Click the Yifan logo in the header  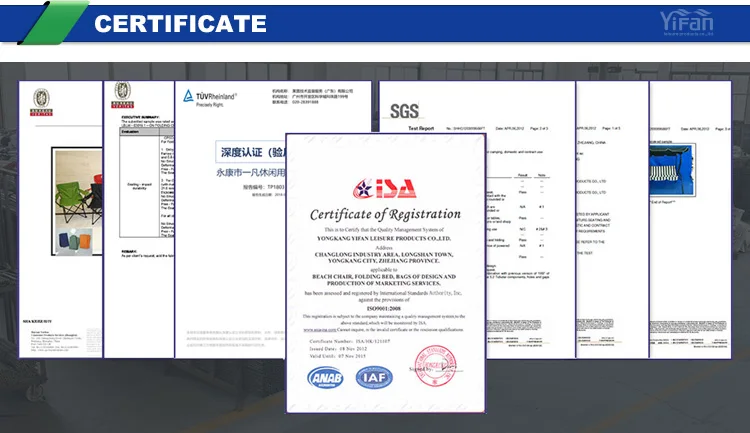689,22
